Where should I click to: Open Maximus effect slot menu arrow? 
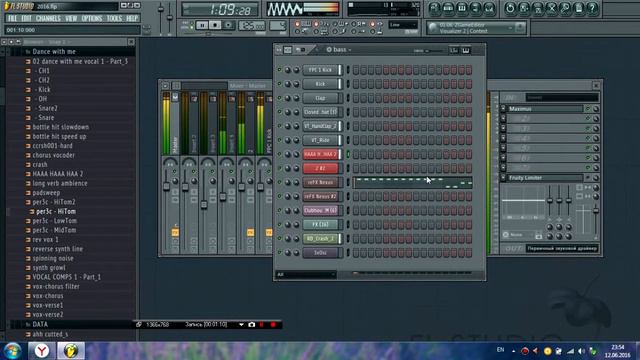pos(503,109)
